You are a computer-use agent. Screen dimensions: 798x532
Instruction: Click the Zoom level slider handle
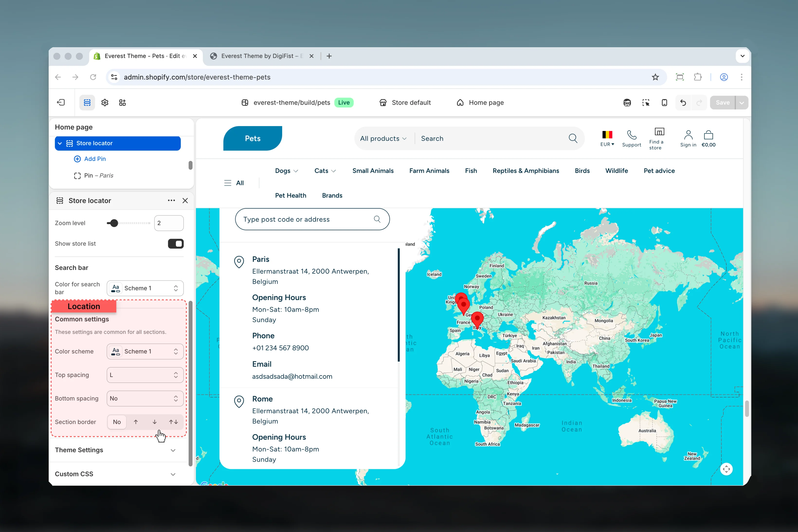coord(114,223)
